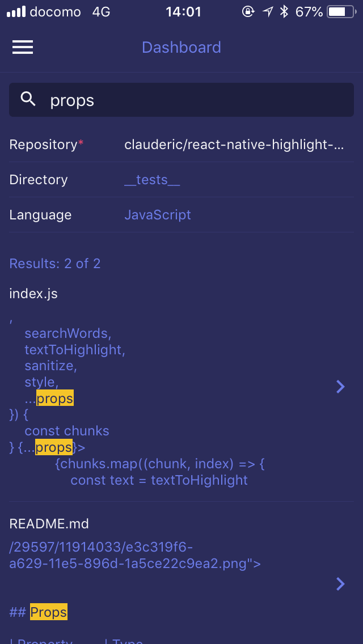Screen dimensions: 363x644
Task: Change the __tests__ directory selection
Action: coord(152,180)
